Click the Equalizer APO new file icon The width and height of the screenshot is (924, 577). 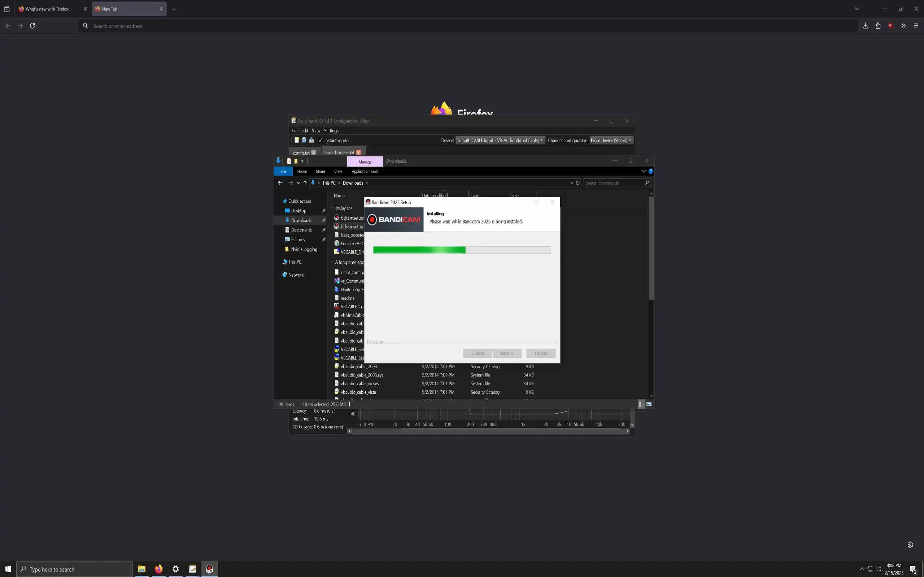(x=297, y=140)
